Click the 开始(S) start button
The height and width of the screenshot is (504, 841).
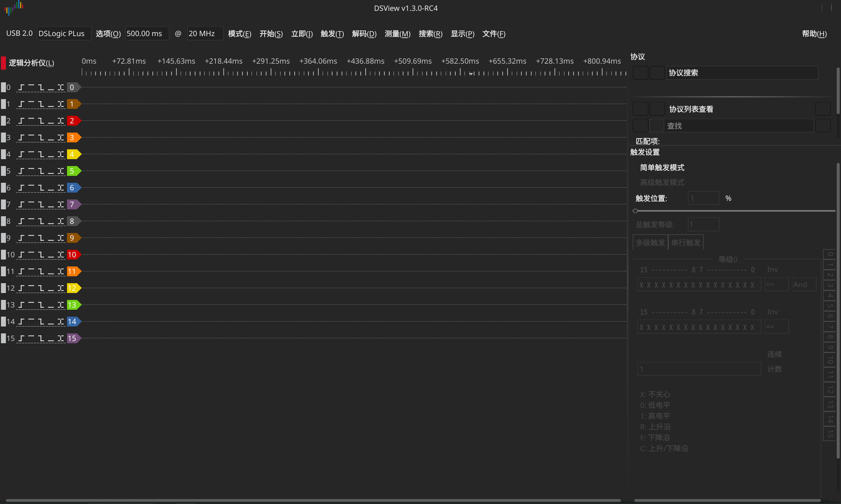pyautogui.click(x=271, y=33)
